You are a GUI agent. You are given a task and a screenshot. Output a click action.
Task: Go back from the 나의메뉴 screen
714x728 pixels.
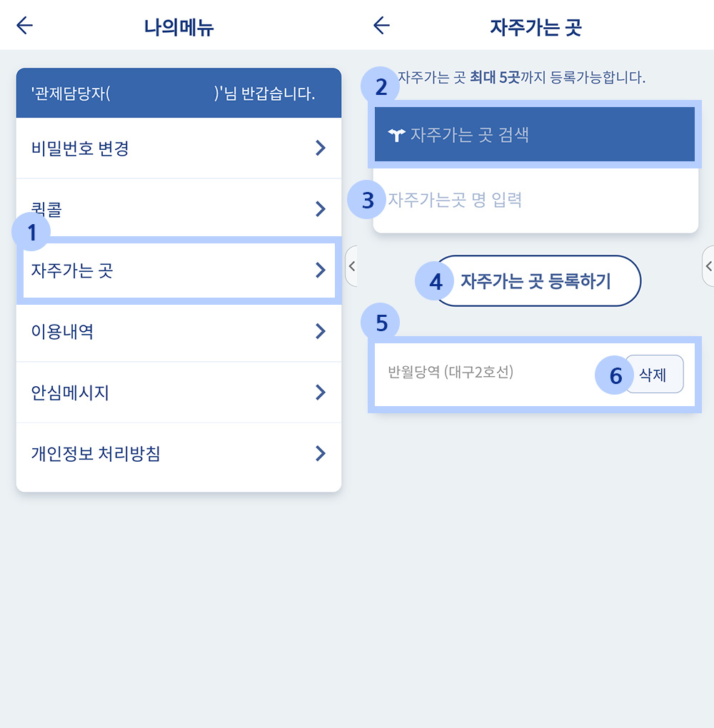pos(24,26)
